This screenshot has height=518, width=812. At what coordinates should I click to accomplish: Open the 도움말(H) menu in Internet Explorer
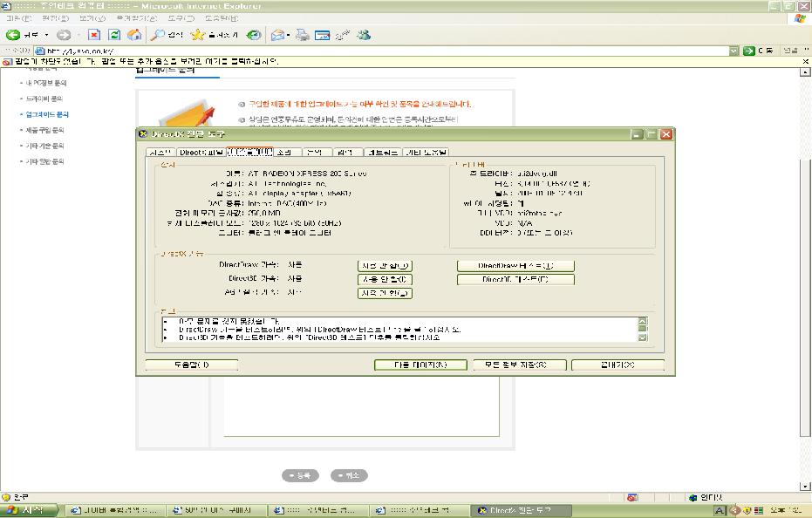[222, 18]
